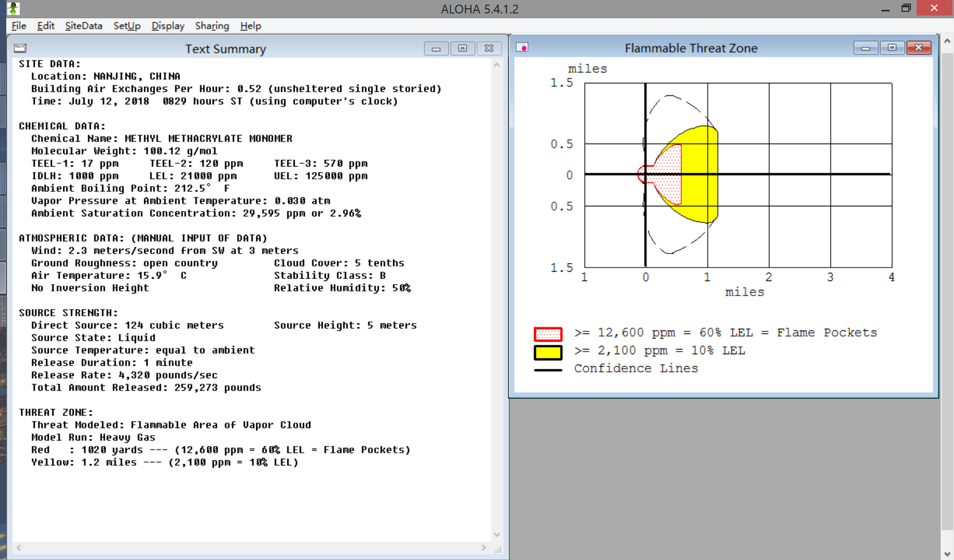Close the Text Summary window
Viewport: 954px width, 560px height.
coord(489,48)
